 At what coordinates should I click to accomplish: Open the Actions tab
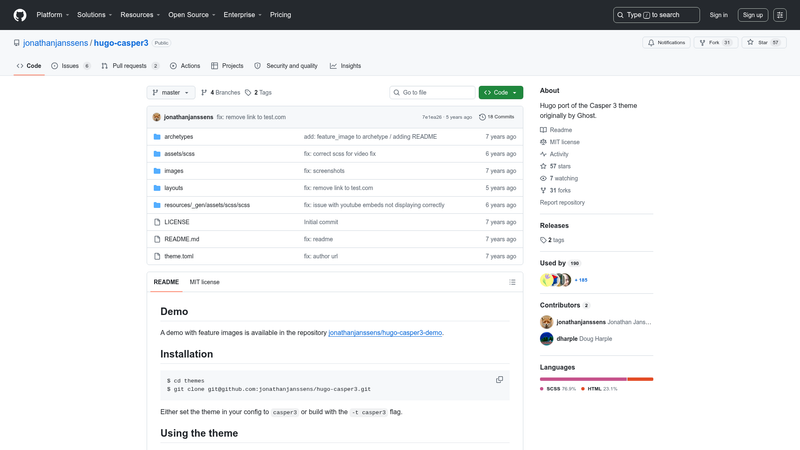[185, 66]
